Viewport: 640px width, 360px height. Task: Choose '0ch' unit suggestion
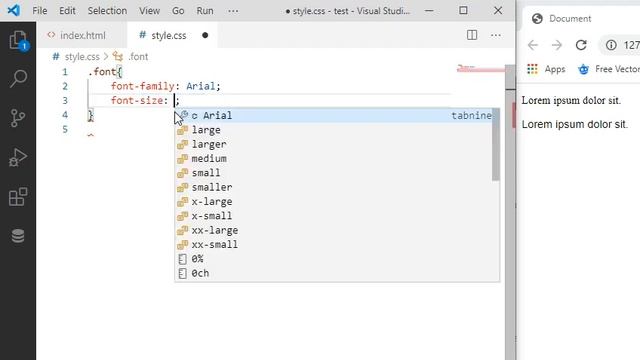click(334, 273)
